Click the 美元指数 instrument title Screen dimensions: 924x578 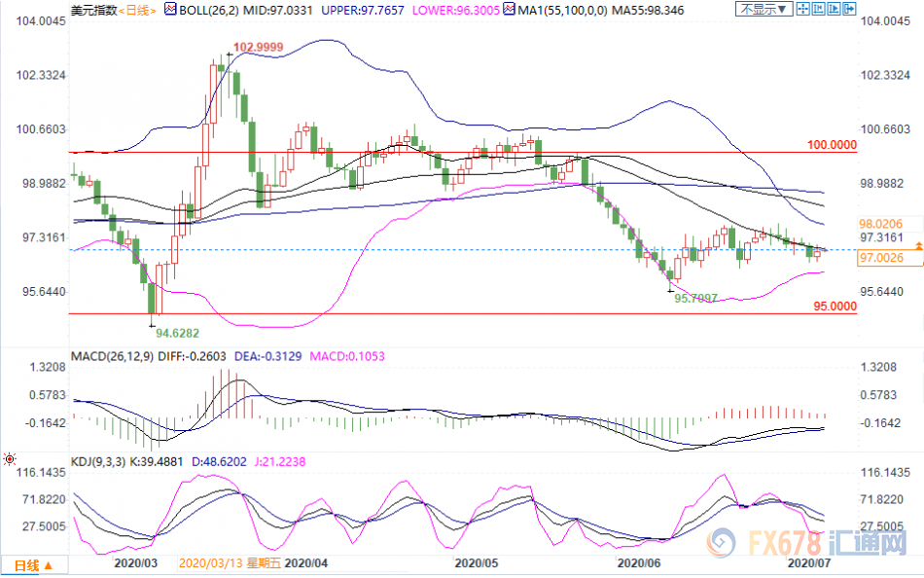point(93,10)
